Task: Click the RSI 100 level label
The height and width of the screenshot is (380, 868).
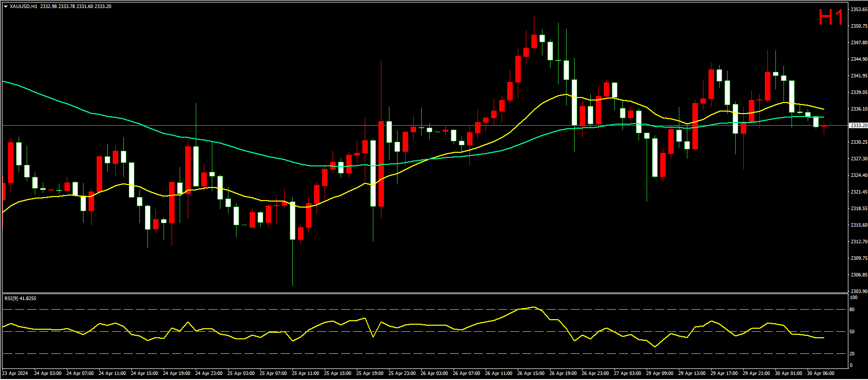Action: [x=853, y=298]
